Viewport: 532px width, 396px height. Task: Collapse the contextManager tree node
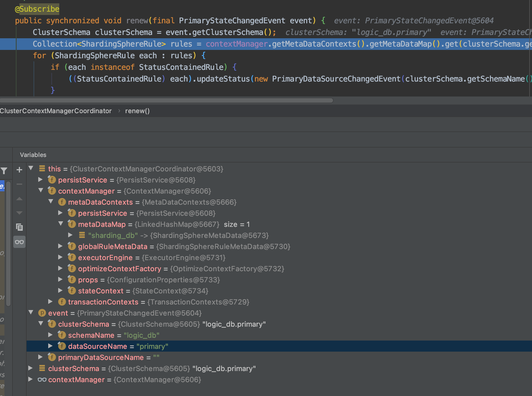pos(41,191)
